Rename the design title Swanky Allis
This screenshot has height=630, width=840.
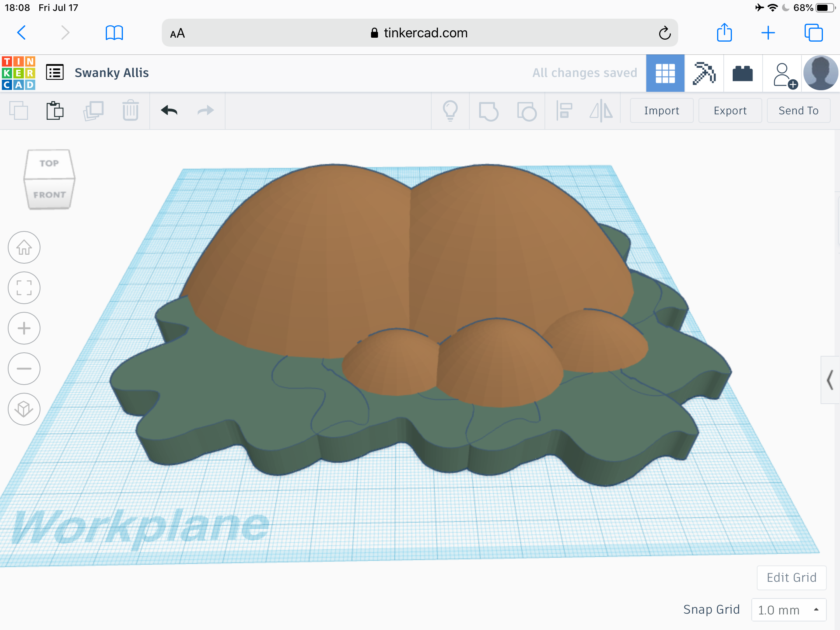112,73
